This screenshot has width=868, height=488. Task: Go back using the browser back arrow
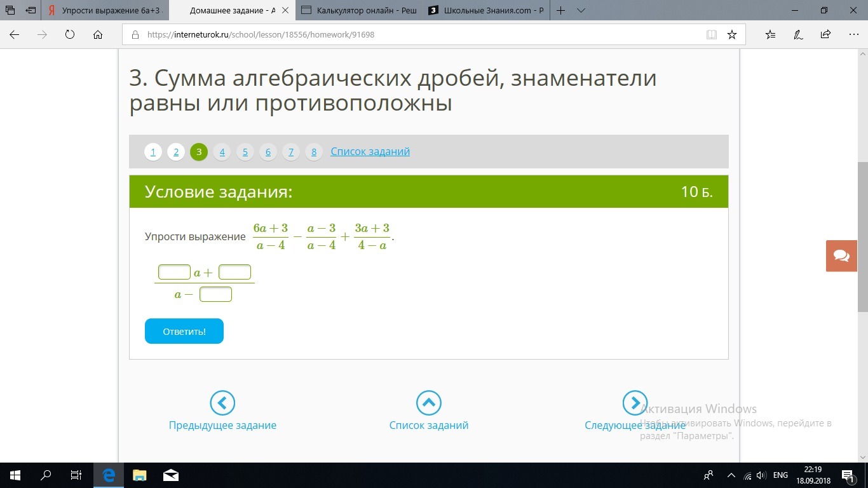(14, 35)
